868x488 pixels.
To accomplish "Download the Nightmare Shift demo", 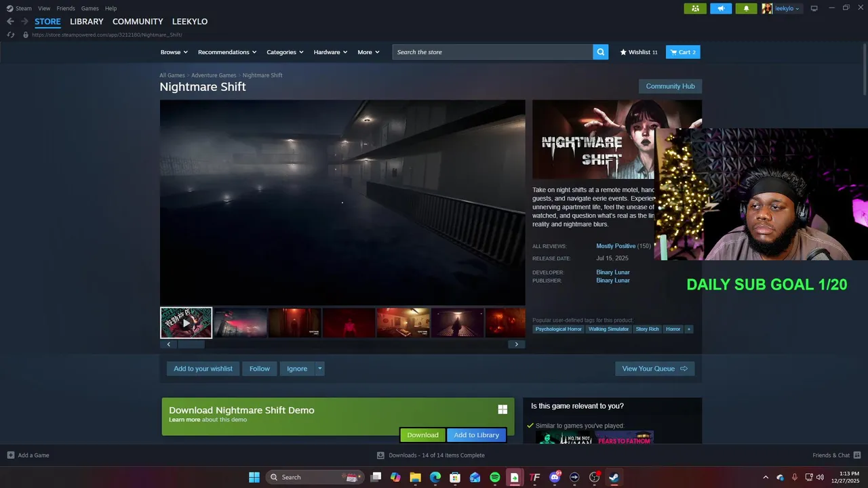I will 422,435.
